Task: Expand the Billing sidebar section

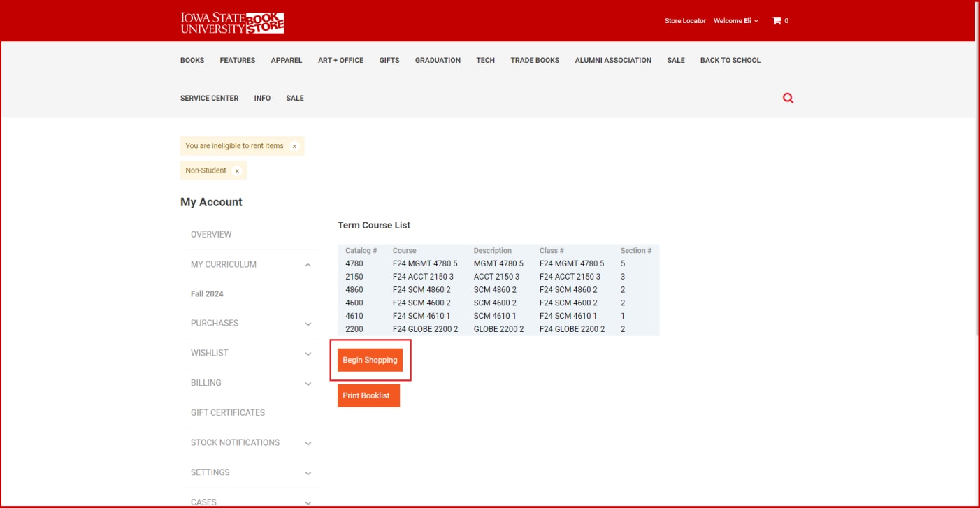Action: coord(308,384)
